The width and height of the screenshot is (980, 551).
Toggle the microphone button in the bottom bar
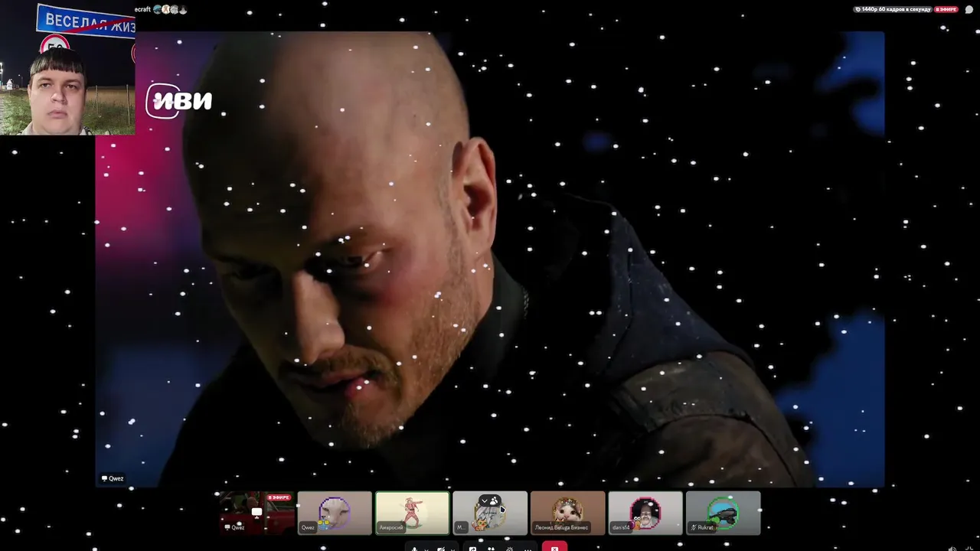click(414, 547)
